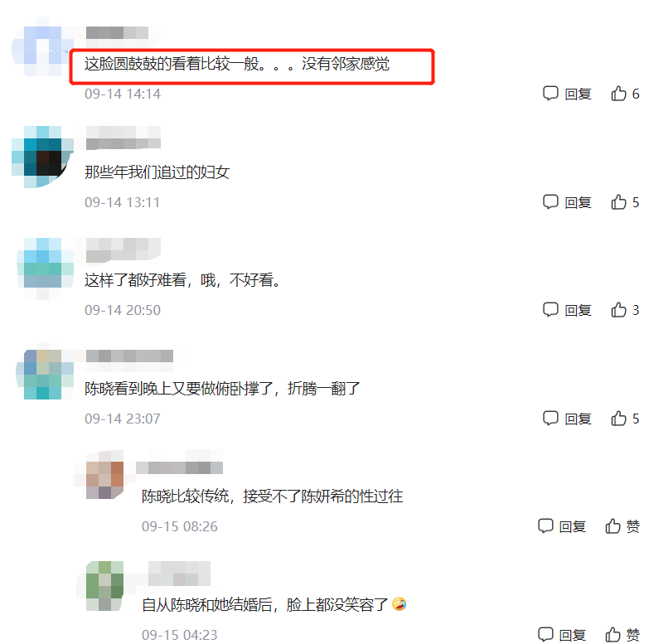Image resolution: width=668 pixels, height=644 pixels.
Task: Like the comment '那些年我们追过的妇女'
Action: click(x=625, y=202)
